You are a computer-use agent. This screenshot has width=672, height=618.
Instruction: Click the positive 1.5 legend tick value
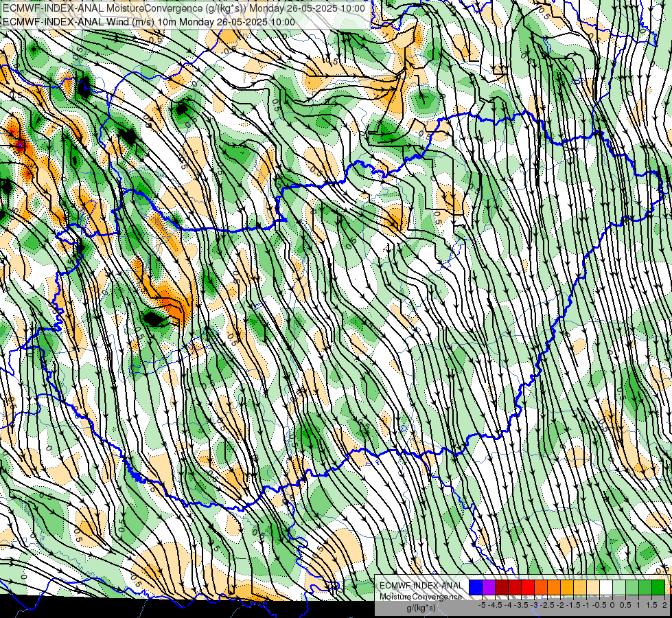(x=652, y=605)
